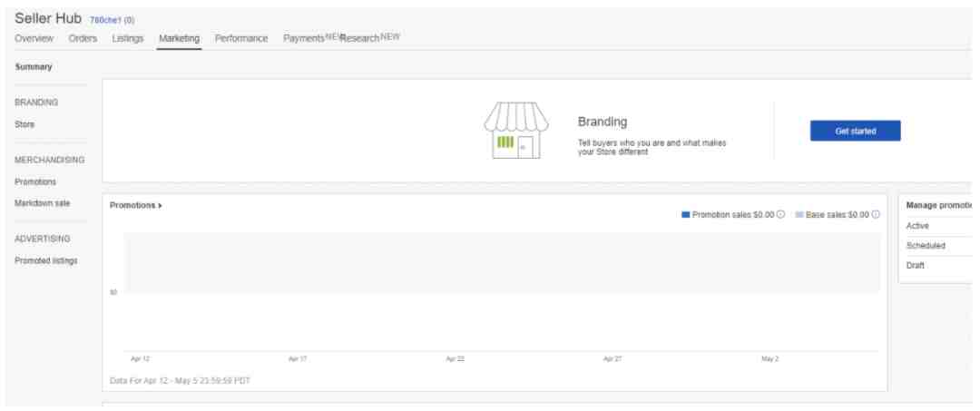This screenshot has width=980, height=411.
Task: Select the Marketing tab
Action: pos(180,39)
